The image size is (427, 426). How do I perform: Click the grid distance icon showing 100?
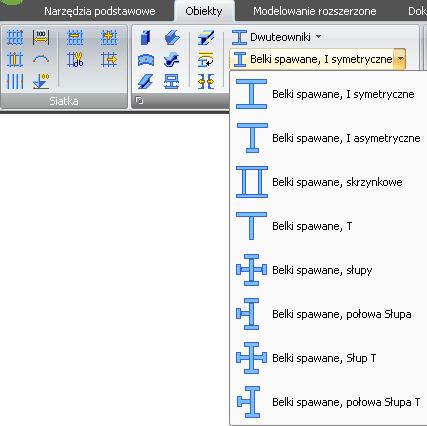click(41, 37)
